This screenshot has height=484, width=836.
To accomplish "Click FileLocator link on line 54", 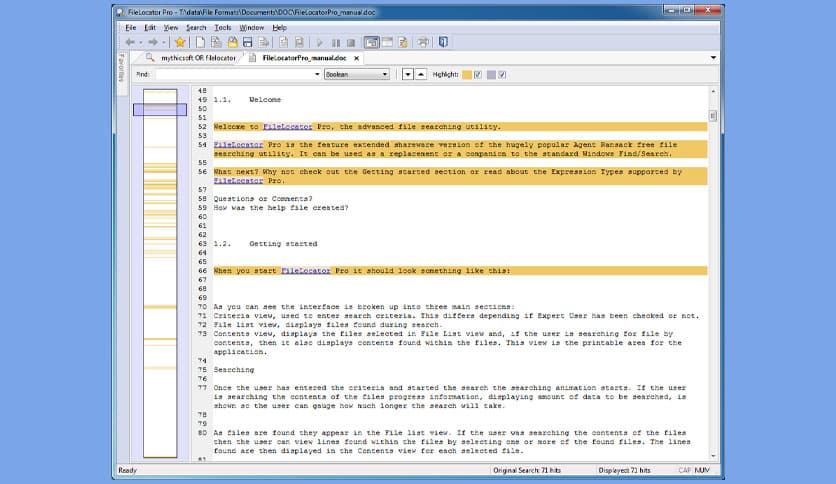I will 238,145.
